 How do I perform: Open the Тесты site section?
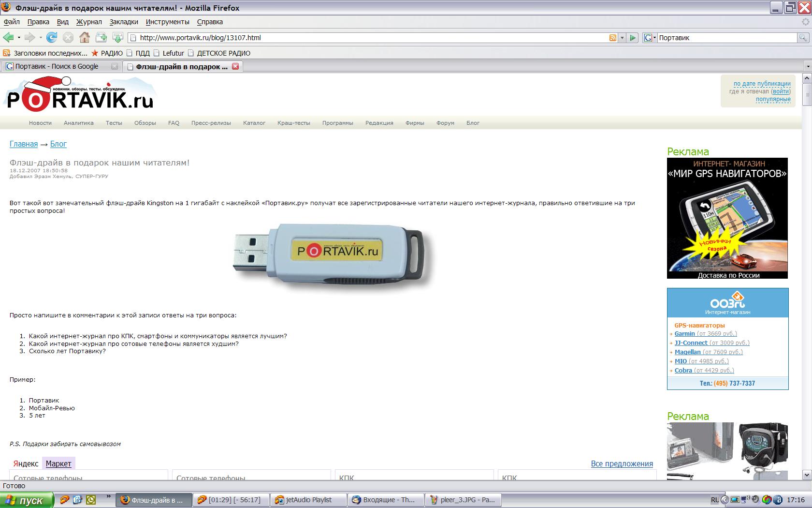(114, 123)
